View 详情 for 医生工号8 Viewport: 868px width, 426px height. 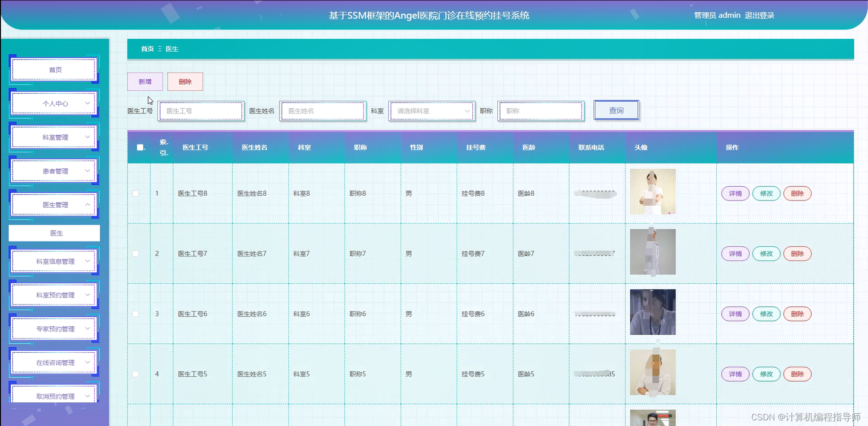735,193
